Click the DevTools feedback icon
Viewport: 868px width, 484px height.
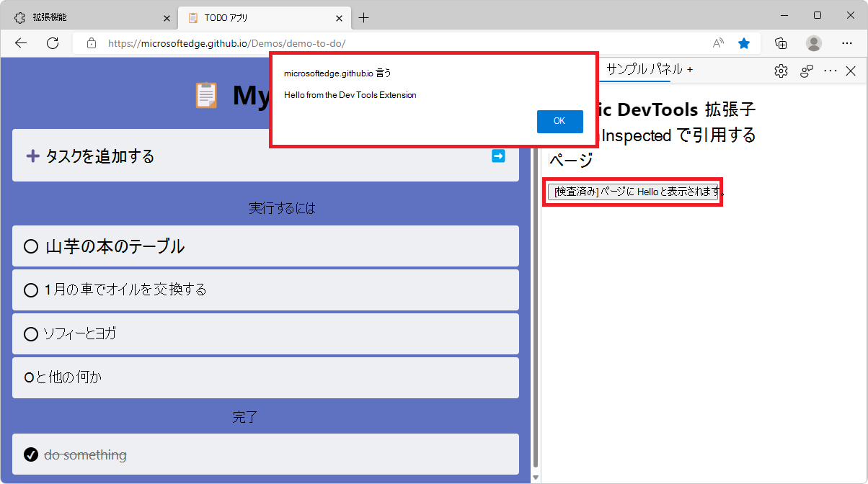click(806, 70)
